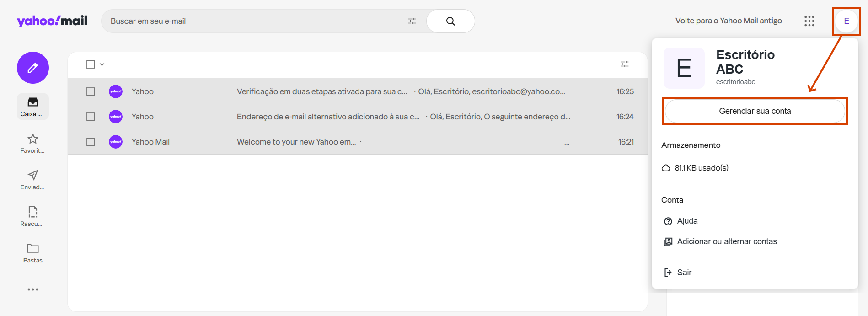Open the Caixa inbox folder
The image size is (868, 316).
pyautogui.click(x=33, y=107)
